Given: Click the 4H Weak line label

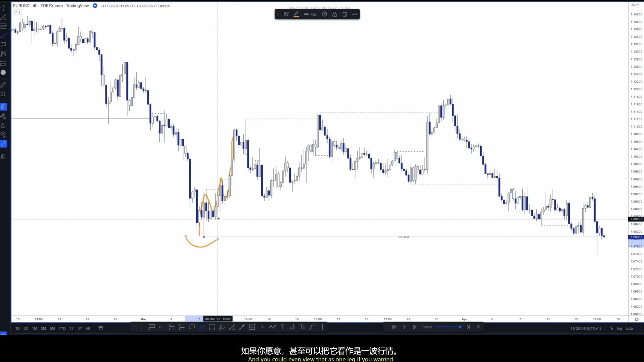Looking at the screenshot, I should click(x=404, y=237).
